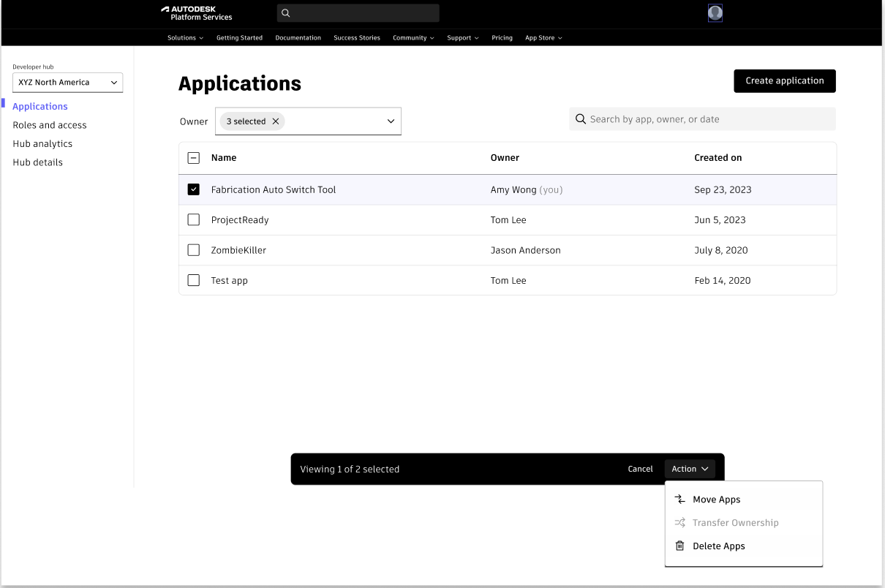This screenshot has width=885, height=588.
Task: Remove the '3 selected' owner filter chip
Action: tap(276, 121)
